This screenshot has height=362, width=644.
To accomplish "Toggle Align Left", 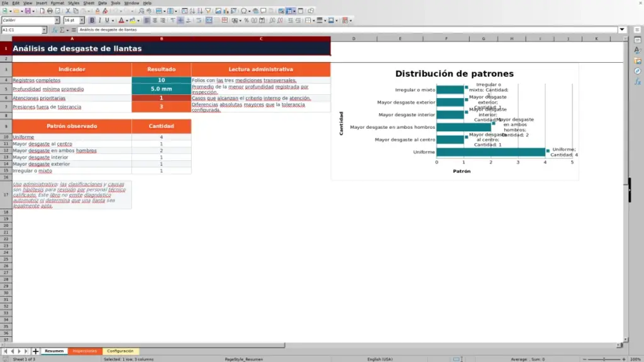I will pos(147,21).
